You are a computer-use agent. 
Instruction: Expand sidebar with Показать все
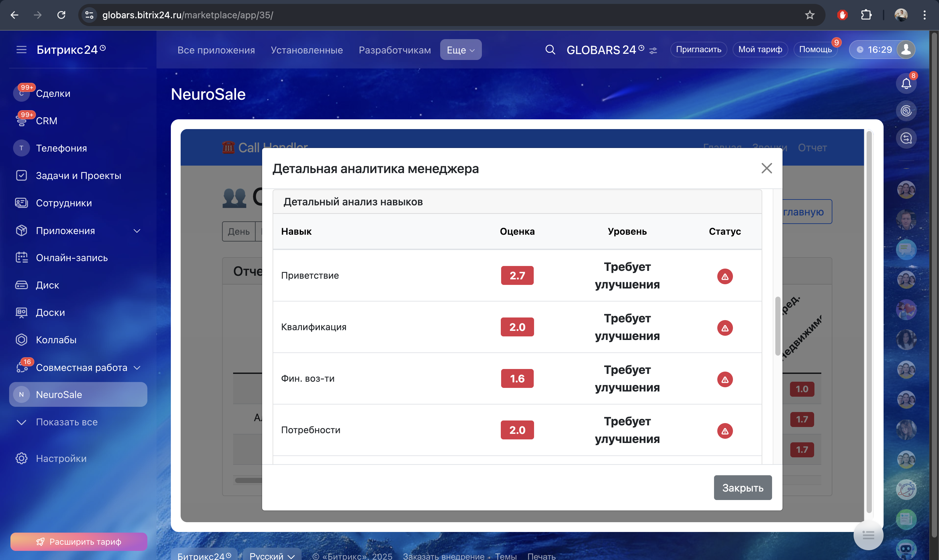click(x=67, y=422)
